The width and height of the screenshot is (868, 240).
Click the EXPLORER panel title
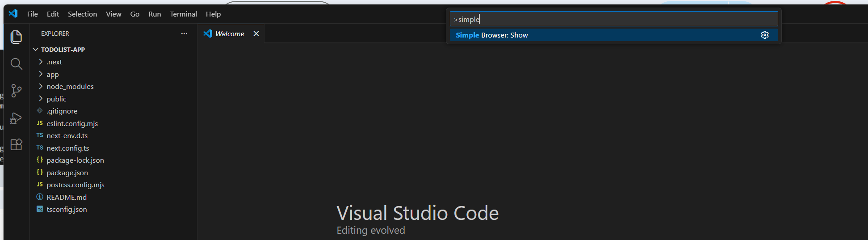55,34
